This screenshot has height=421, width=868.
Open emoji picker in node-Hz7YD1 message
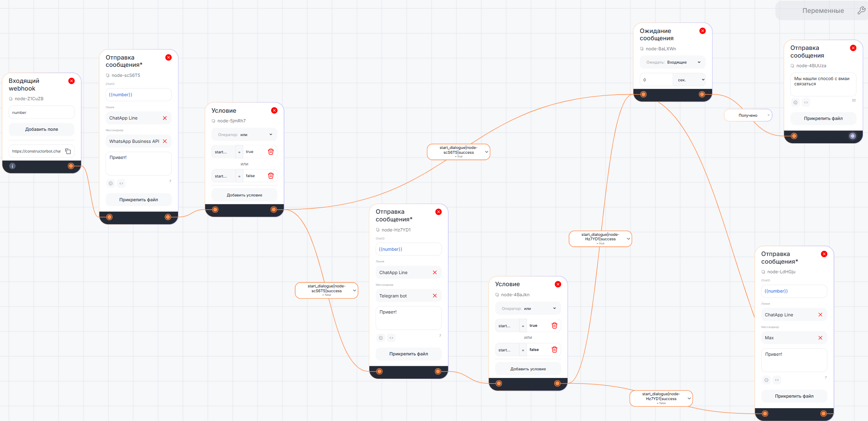381,338
